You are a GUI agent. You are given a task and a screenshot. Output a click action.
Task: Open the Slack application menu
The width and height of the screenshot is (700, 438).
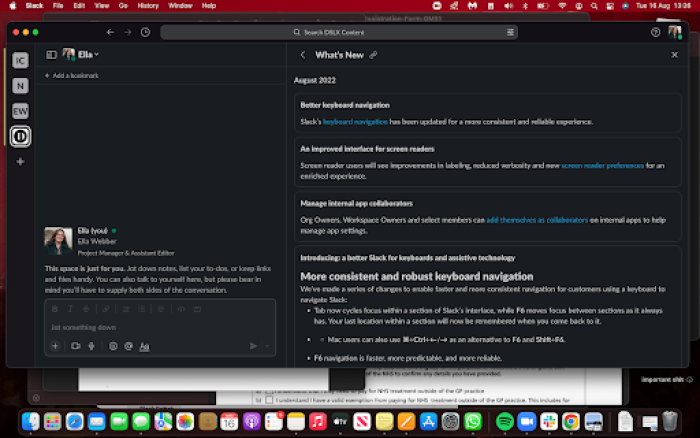tap(34, 6)
